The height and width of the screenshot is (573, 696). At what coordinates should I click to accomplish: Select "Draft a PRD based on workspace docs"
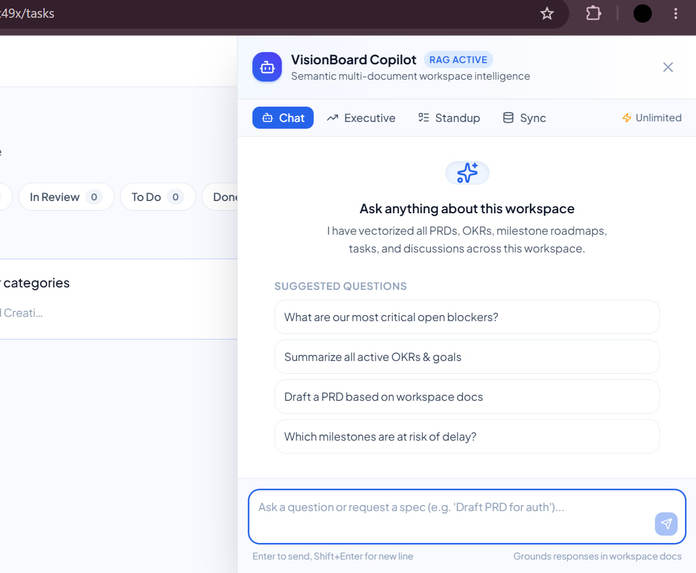467,397
